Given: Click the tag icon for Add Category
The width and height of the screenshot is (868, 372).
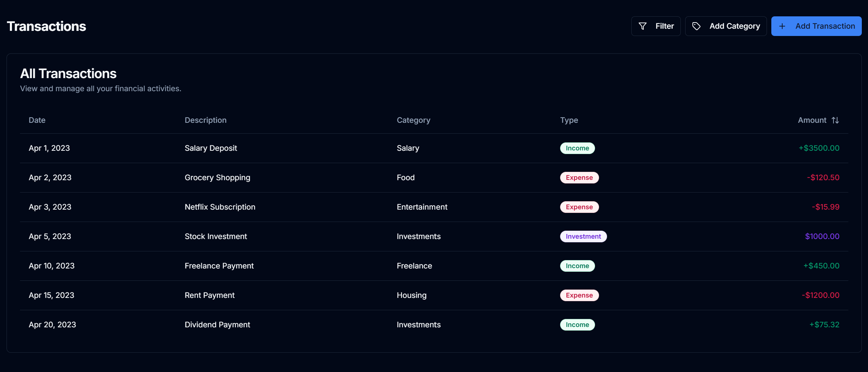Looking at the screenshot, I should 696,26.
